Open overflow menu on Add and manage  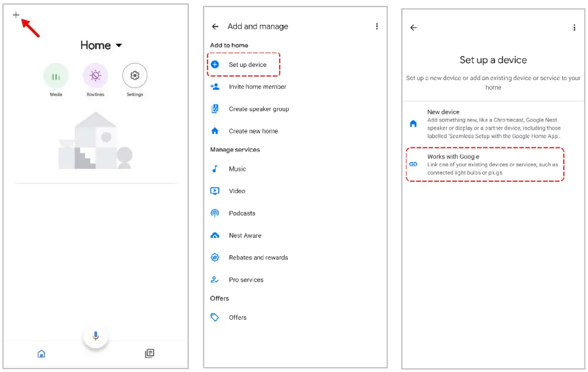(377, 26)
